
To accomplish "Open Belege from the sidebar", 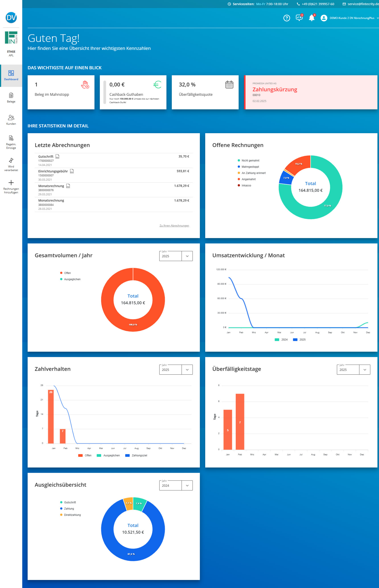I will (x=11, y=98).
